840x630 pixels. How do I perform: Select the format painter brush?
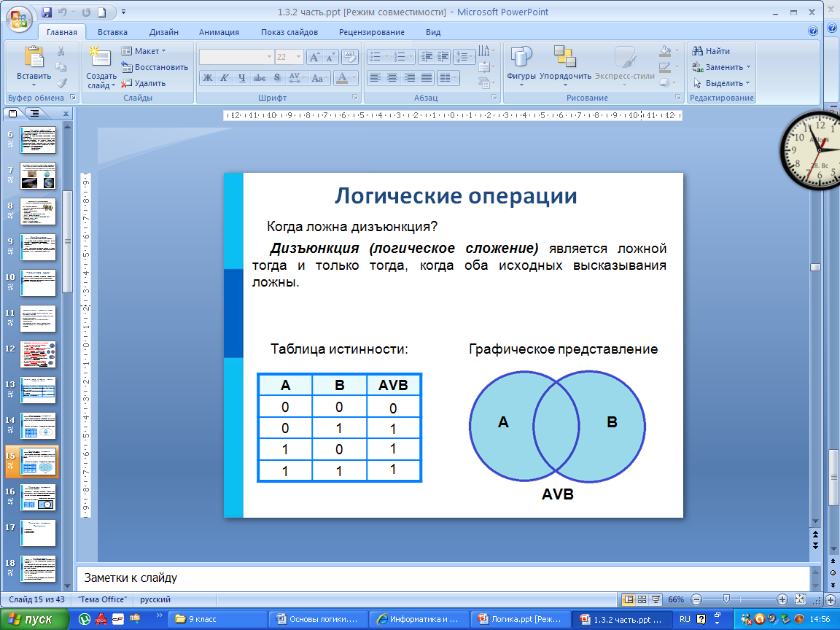pos(61,83)
